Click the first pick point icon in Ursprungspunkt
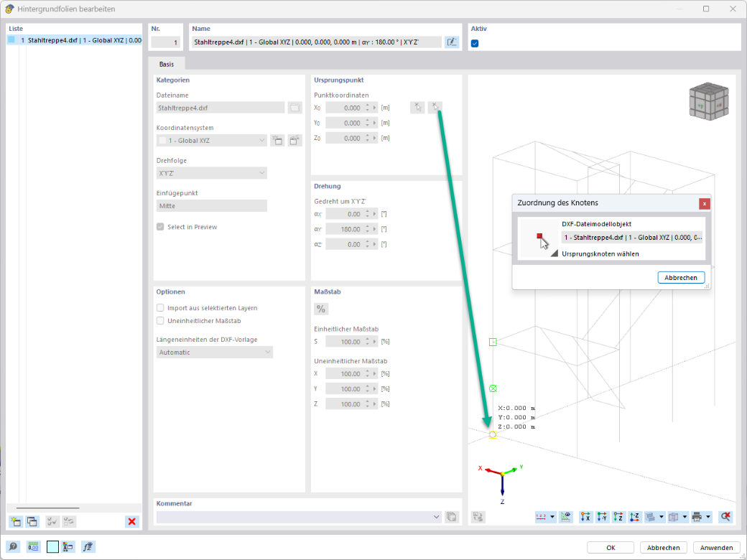747x560 pixels. click(x=417, y=107)
